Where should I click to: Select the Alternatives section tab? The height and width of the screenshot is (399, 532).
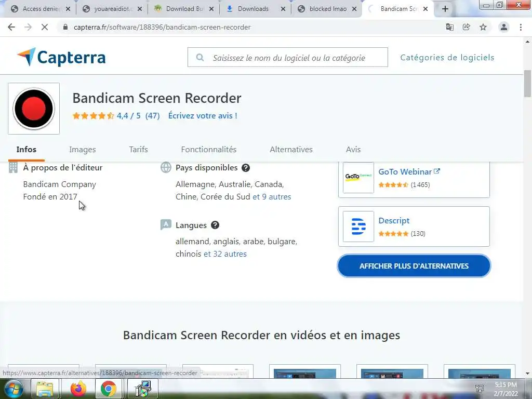[x=291, y=150]
